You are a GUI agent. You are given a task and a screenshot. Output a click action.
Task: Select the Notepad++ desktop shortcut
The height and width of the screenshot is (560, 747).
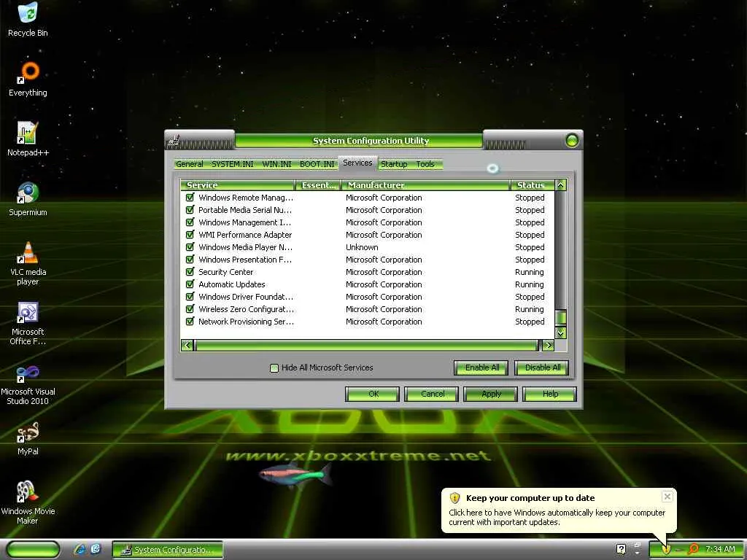[28, 139]
